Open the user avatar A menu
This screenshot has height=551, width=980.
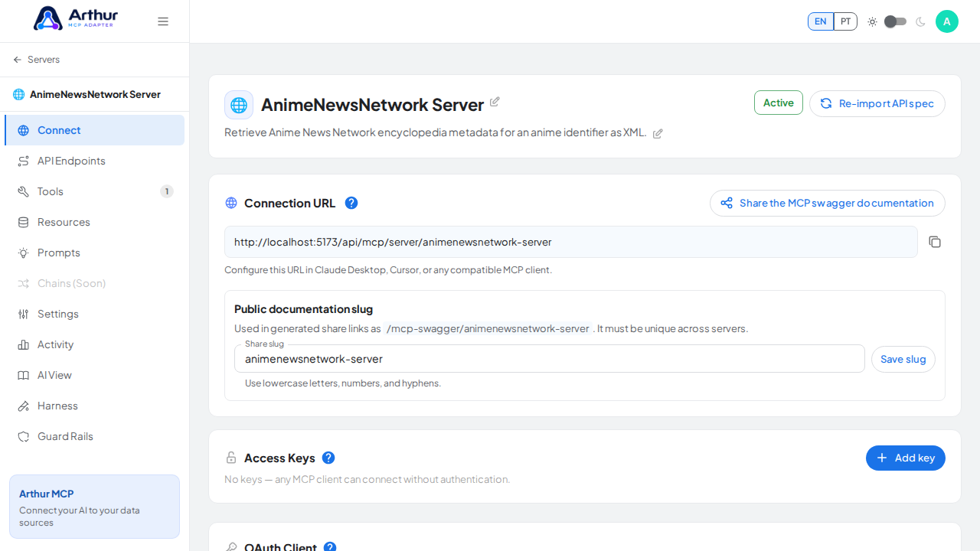[947, 21]
